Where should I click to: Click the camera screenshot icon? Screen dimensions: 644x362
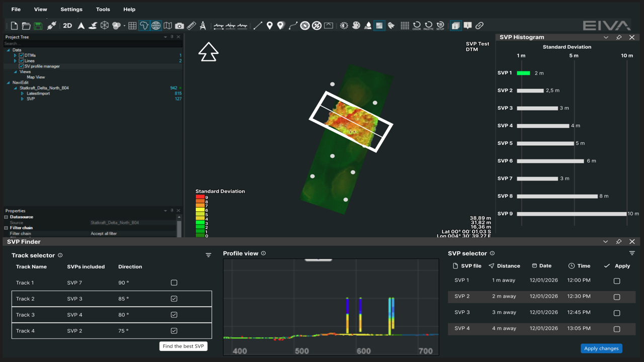pyautogui.click(x=180, y=26)
